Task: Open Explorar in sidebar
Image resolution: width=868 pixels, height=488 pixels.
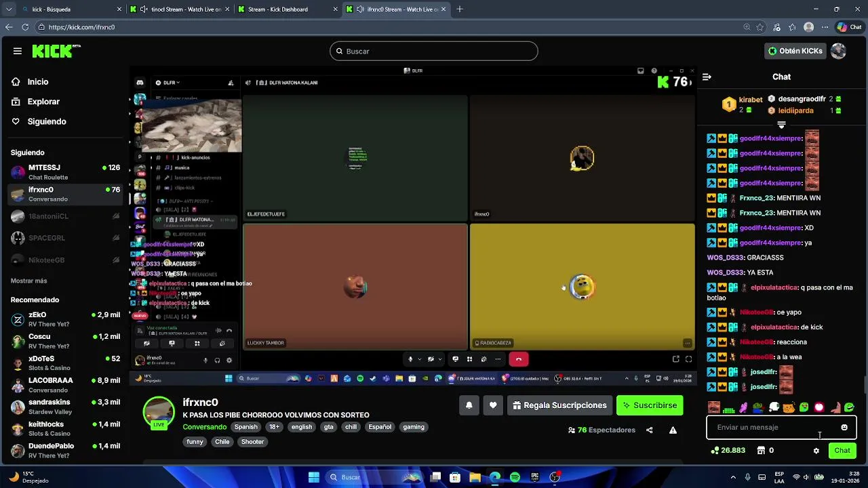Action: coord(43,102)
